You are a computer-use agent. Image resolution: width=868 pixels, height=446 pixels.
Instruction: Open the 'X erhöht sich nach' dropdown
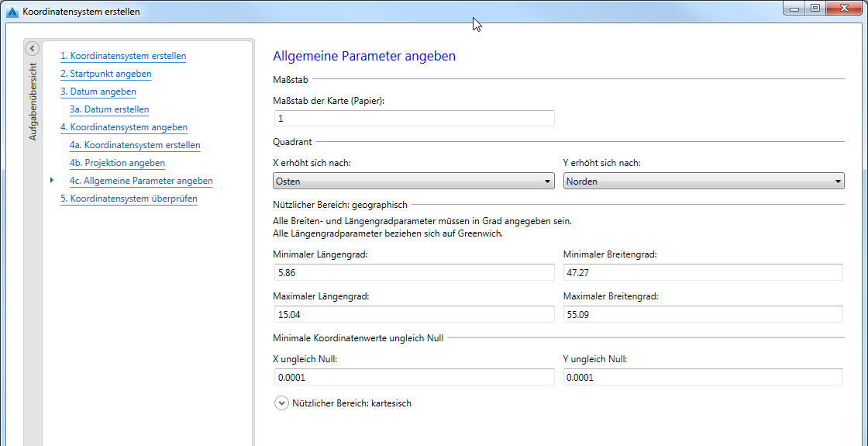pyautogui.click(x=414, y=182)
